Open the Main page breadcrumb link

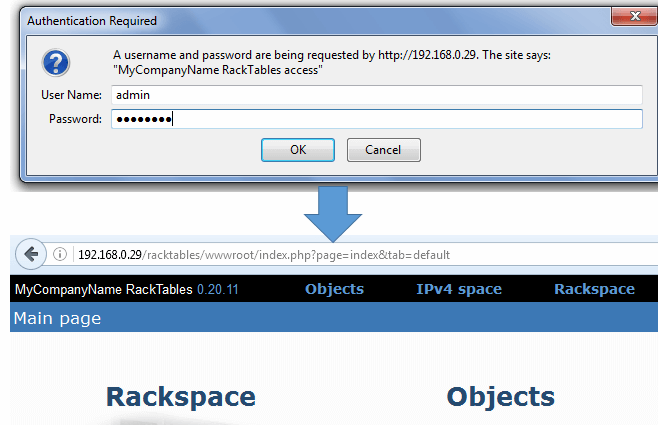pos(56,319)
